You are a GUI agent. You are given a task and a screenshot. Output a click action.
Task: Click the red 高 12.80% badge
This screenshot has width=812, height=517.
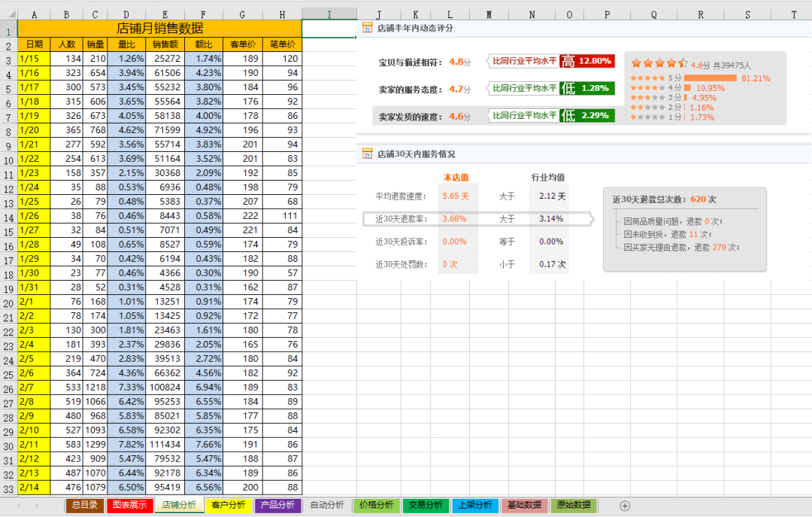[587, 61]
